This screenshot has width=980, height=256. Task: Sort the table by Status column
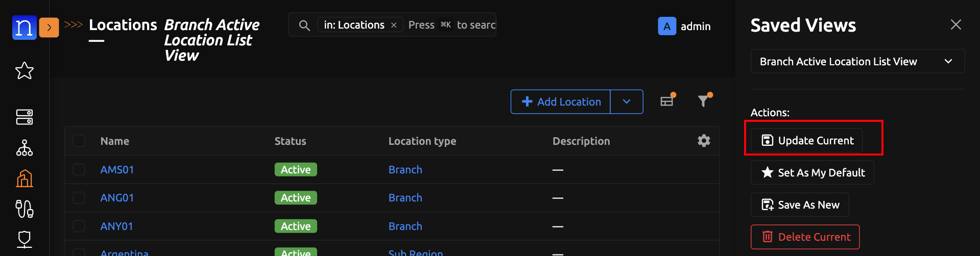(290, 141)
